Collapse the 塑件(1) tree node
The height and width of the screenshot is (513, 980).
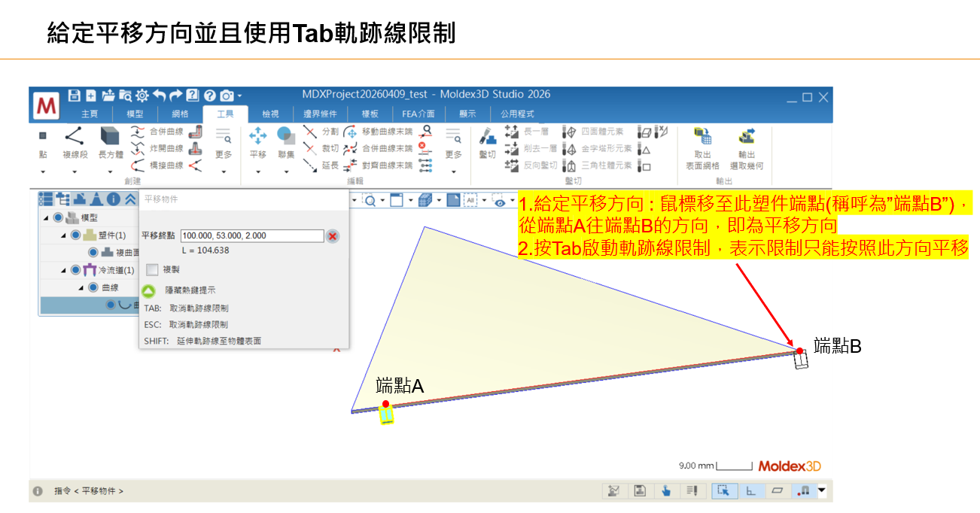pyautogui.click(x=63, y=235)
